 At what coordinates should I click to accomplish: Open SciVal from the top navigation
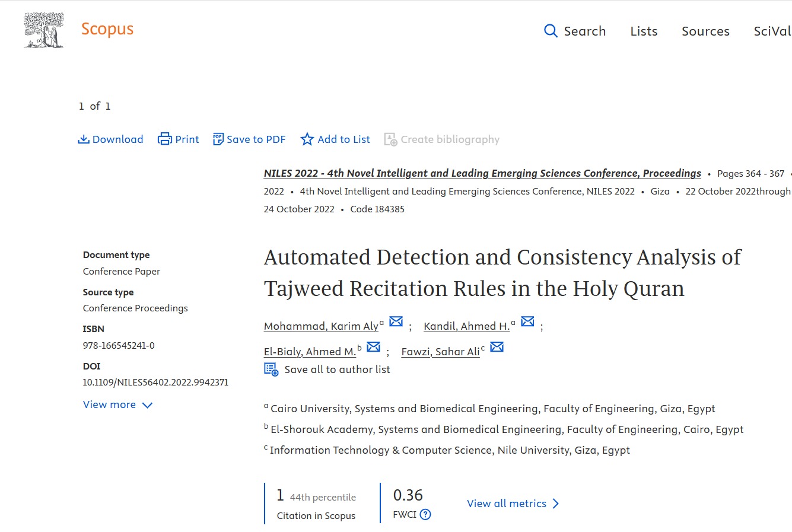pyautogui.click(x=772, y=31)
